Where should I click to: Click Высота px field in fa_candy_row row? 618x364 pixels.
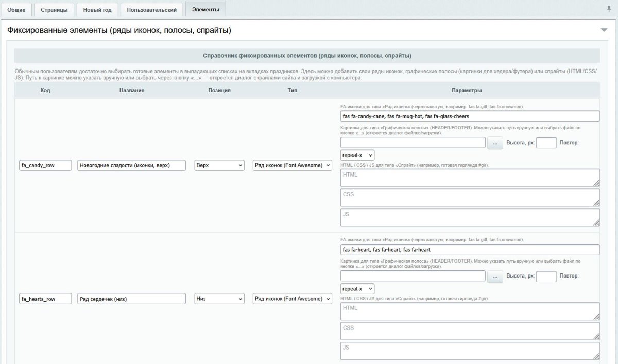pos(546,143)
